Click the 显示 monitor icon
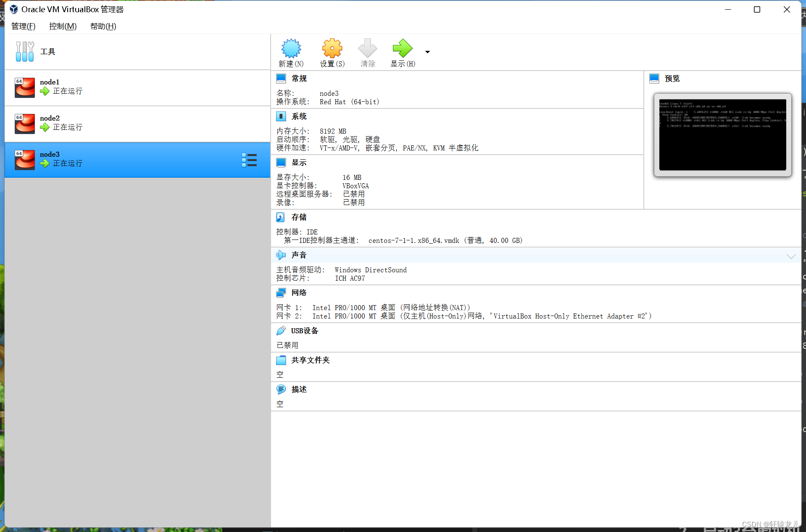The height and width of the screenshot is (532, 806). [281, 163]
